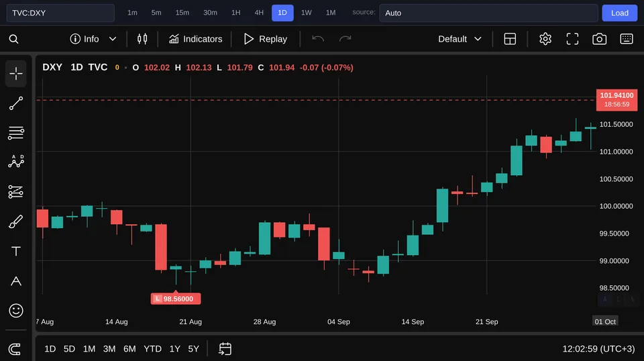This screenshot has width=644, height=361.
Task: Switch to 4H timeframe
Action: [x=259, y=13]
